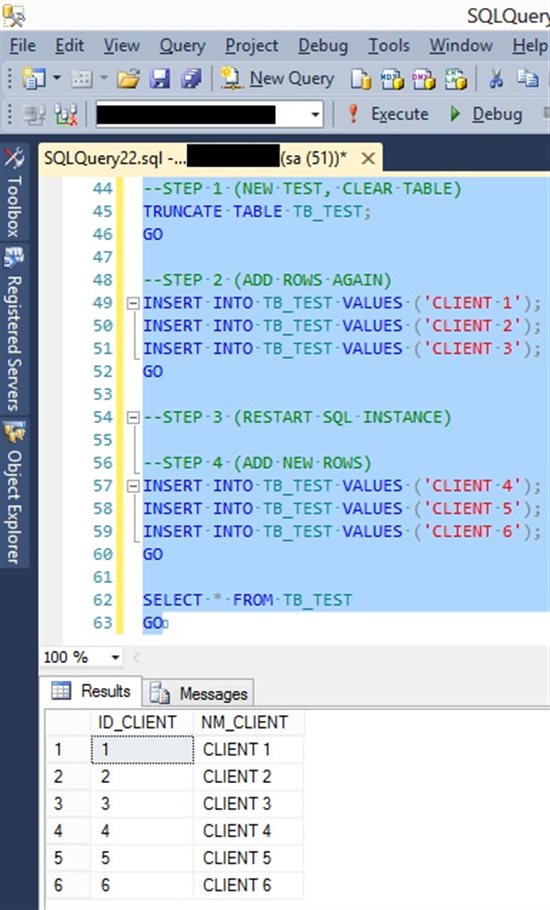Select the SQLQuery22.sql tab
The height and width of the screenshot is (910, 550).
click(x=196, y=158)
